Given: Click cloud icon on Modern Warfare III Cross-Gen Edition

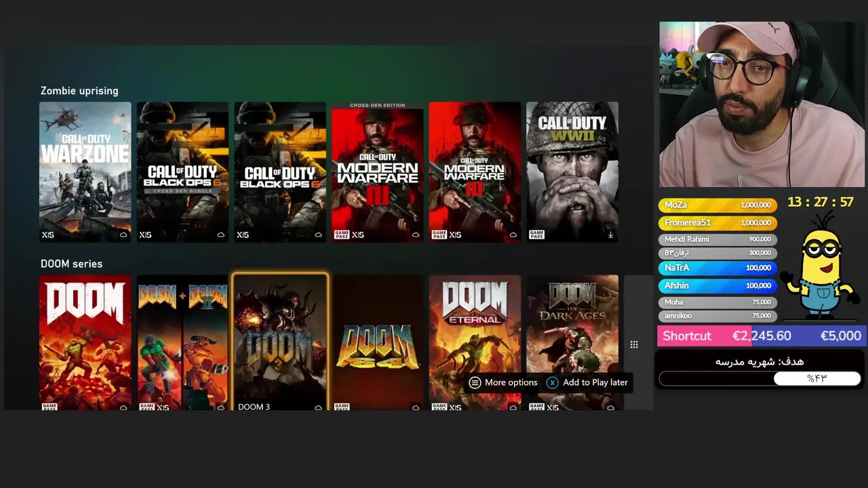Looking at the screenshot, I should point(416,235).
